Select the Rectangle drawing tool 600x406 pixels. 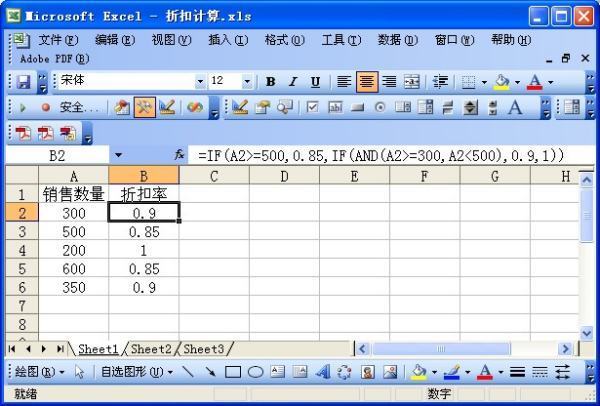[233, 371]
